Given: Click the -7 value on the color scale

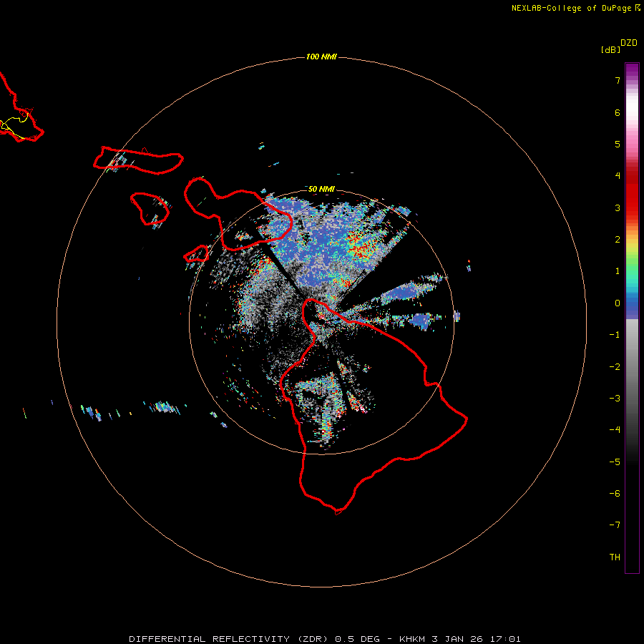Looking at the screenshot, I should coord(615,525).
